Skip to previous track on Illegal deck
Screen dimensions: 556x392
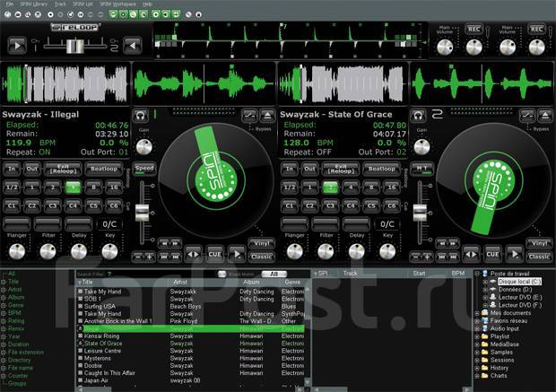coord(164,257)
